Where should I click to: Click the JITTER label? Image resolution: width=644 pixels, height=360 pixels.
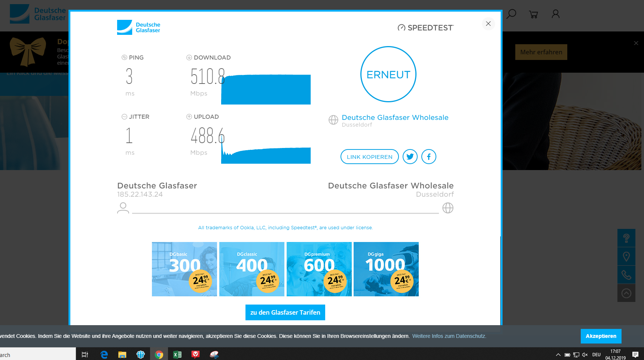139,117
